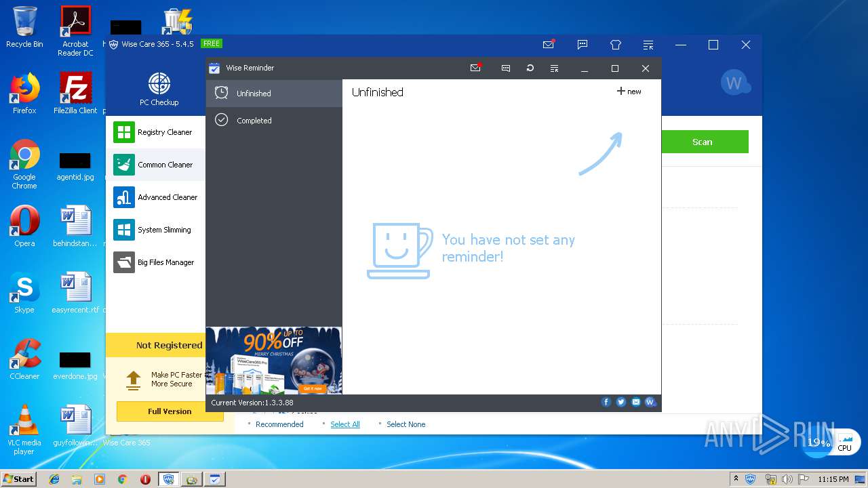Click the green Scan button

(705, 142)
